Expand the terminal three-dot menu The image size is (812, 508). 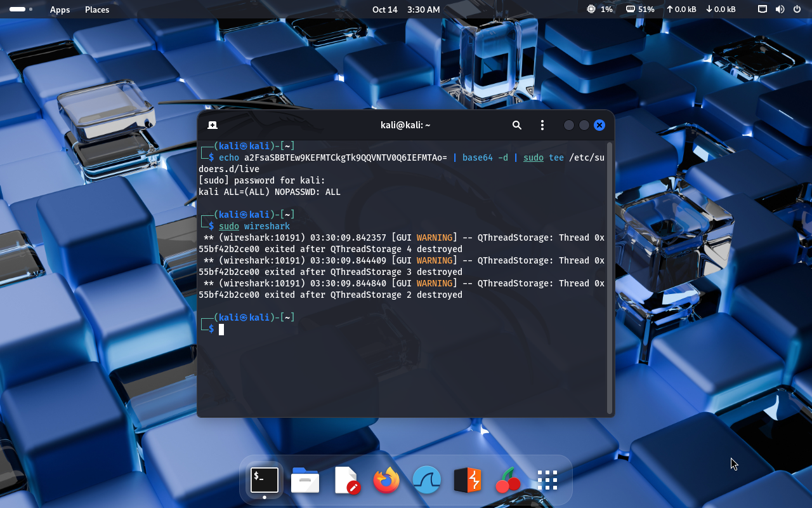tap(542, 125)
